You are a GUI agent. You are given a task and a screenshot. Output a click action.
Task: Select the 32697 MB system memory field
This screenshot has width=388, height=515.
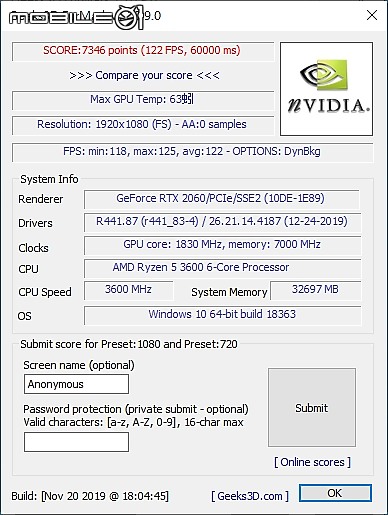(315, 290)
